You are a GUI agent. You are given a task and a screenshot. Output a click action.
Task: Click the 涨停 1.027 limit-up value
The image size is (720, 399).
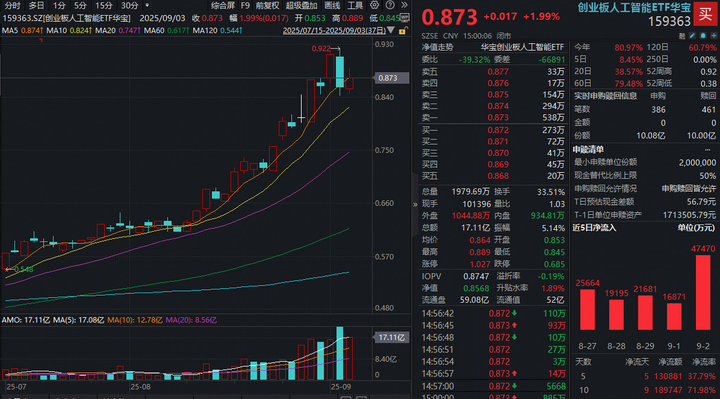point(480,264)
